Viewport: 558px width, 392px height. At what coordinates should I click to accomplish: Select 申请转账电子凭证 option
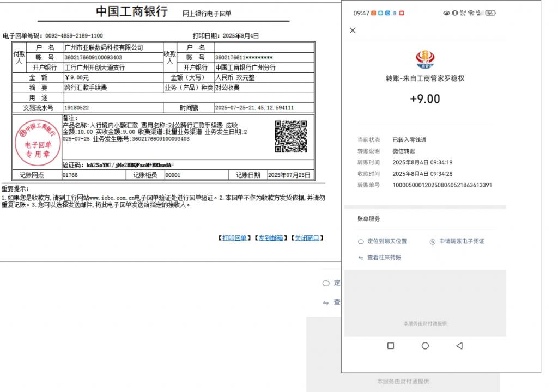click(462, 242)
